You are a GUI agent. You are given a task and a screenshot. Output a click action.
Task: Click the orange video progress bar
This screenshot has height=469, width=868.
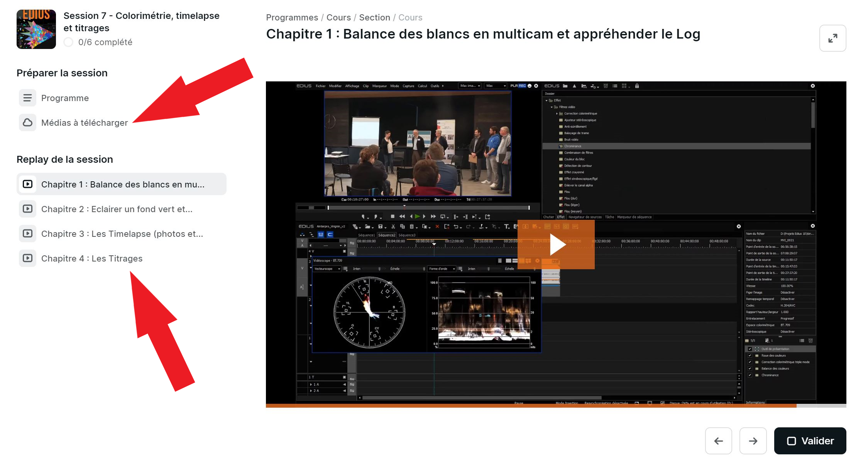tap(531, 405)
